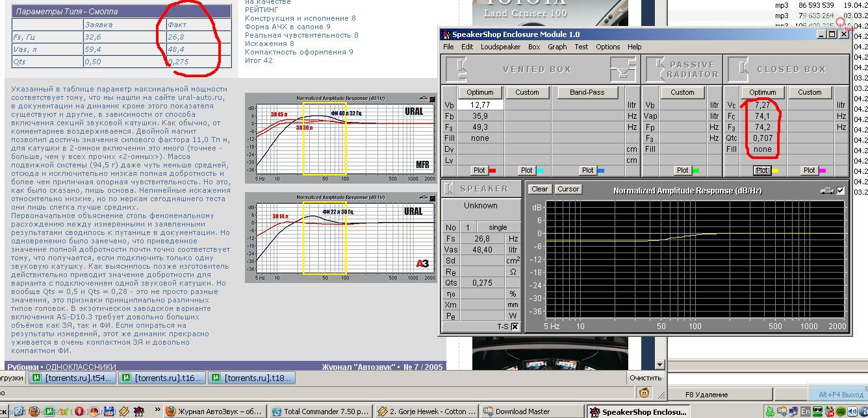Image resolution: width=868 pixels, height=418 pixels.
Task: Click Total Commander icon in the taskbar
Action: 277,412
